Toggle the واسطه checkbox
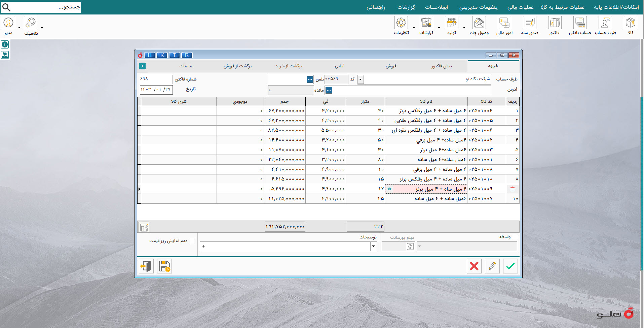Image resolution: width=644 pixels, height=328 pixels. pos(515,237)
